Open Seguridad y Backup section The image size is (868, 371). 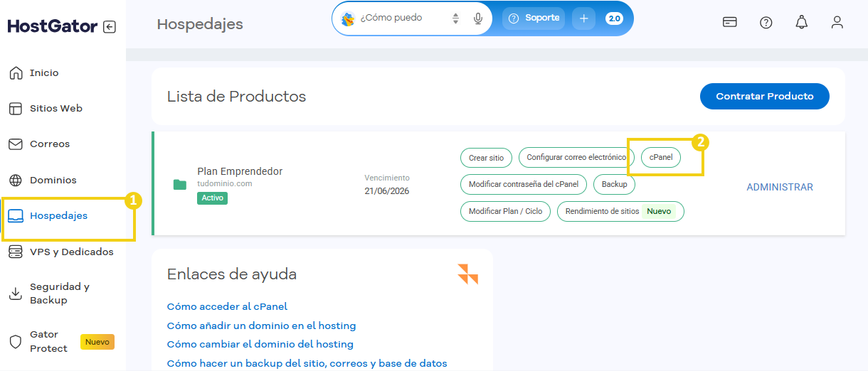60,294
